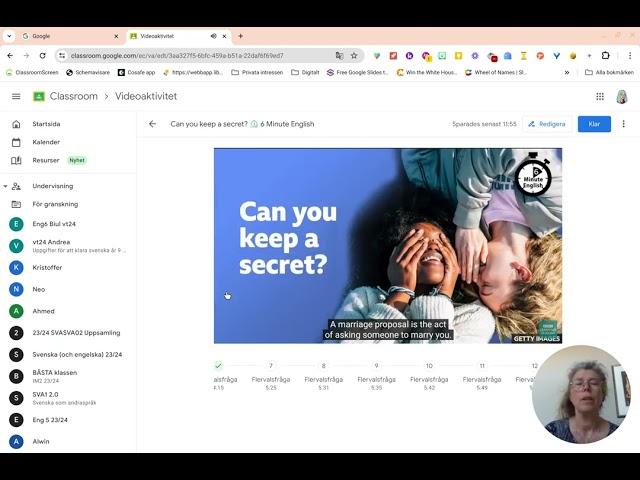The height and width of the screenshot is (480, 640).
Task: Jump to question 10 at 5:42
Action: [429, 366]
